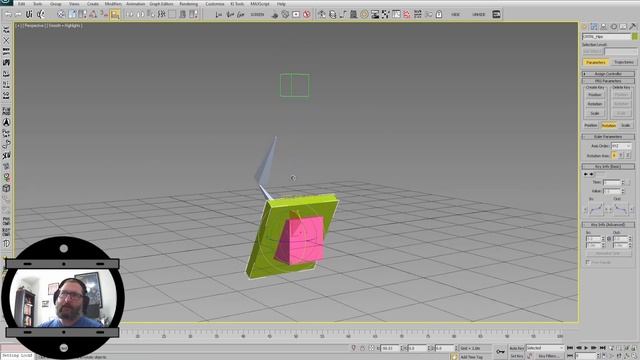Open the Help menu
Screen dimensions: 640x360
281,4
